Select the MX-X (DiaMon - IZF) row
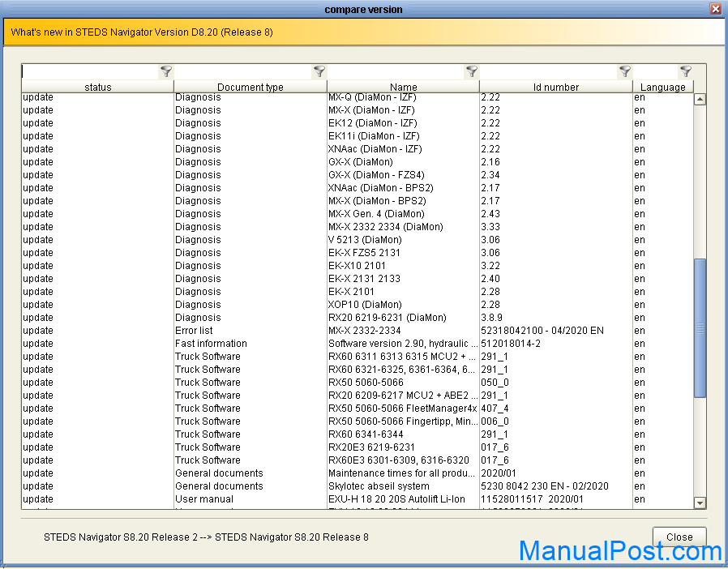The image size is (728, 569). pyautogui.click(x=358, y=110)
